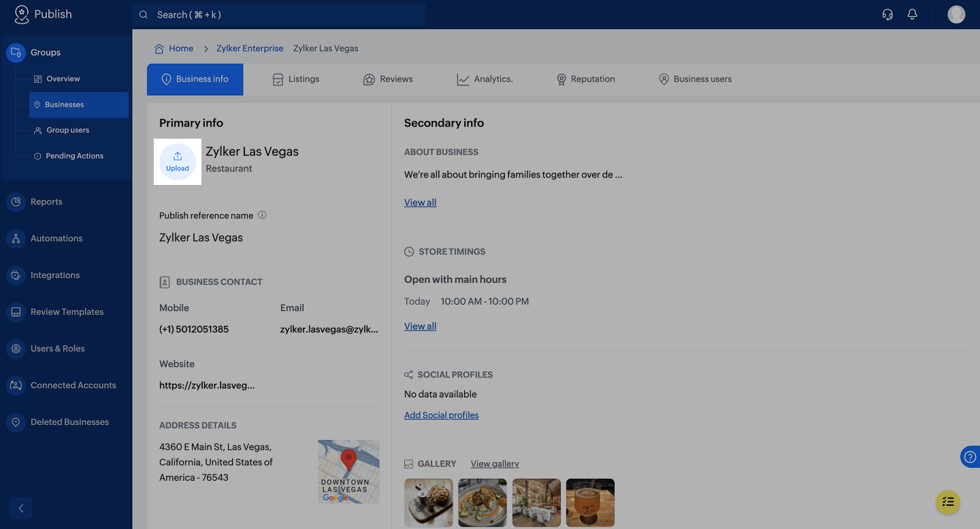Collapse the sidebar with the arrow button
980x529 pixels.
pos(21,508)
